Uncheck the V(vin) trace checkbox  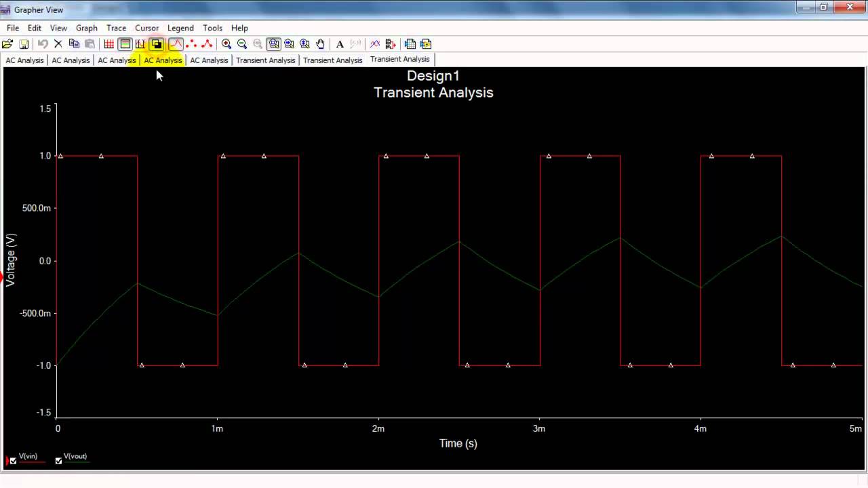point(13,461)
